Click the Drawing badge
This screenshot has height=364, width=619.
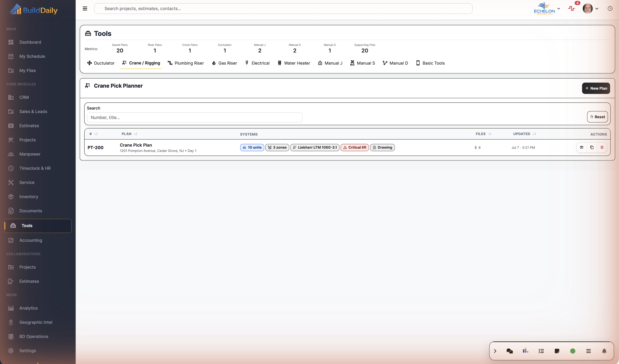382,147
